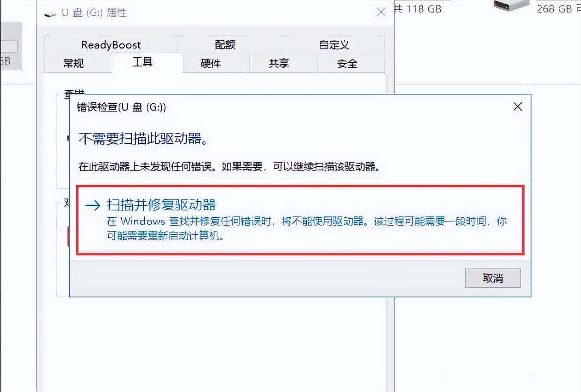The height and width of the screenshot is (392, 581).
Task: Click the 在此驱动器上未发现任何错误 message text
Action: coord(229,167)
